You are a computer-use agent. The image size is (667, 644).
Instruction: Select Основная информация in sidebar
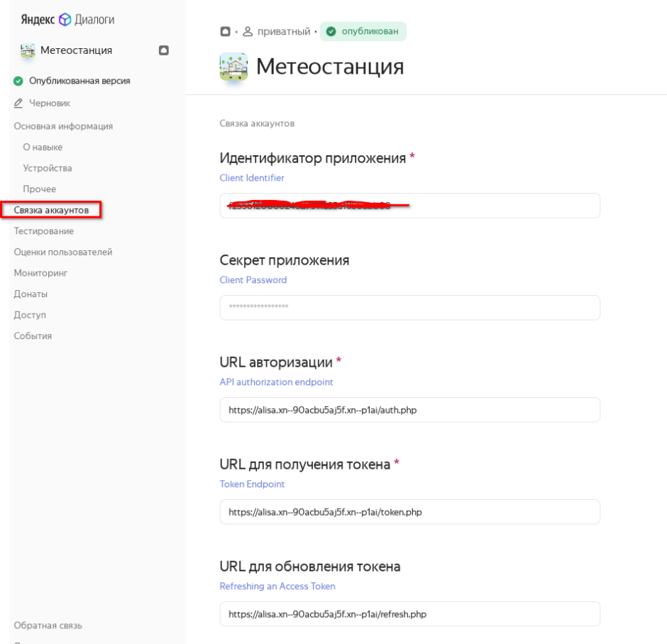pos(63,126)
